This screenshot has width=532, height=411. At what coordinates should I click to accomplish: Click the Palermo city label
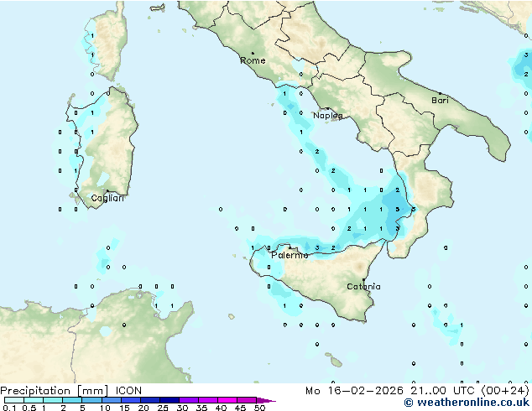pyautogui.click(x=289, y=255)
